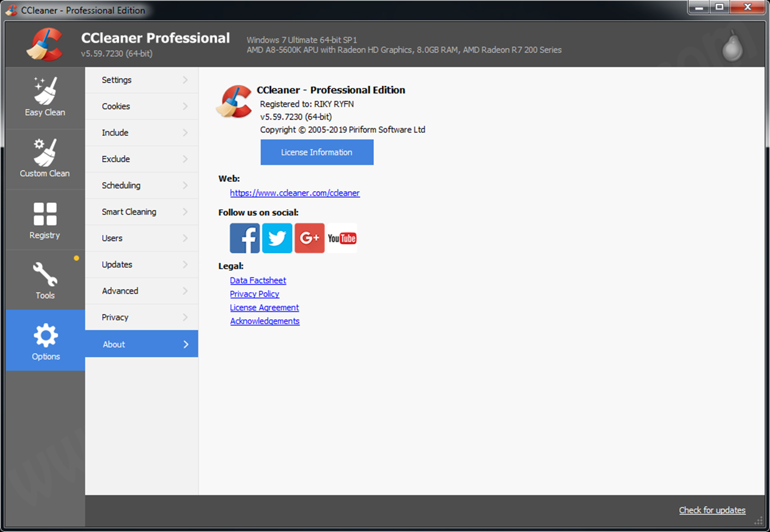Open the Users options page
Image resolution: width=770 pixels, height=532 pixels.
142,238
